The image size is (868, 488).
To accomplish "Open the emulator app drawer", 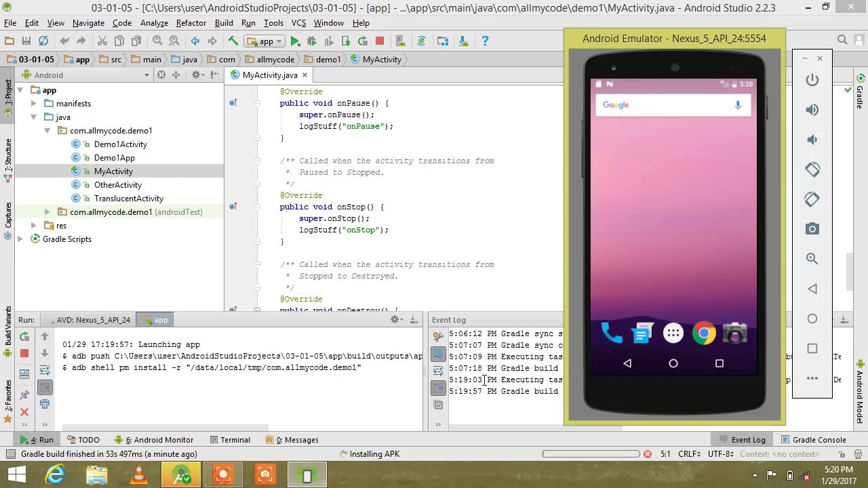I will [673, 333].
